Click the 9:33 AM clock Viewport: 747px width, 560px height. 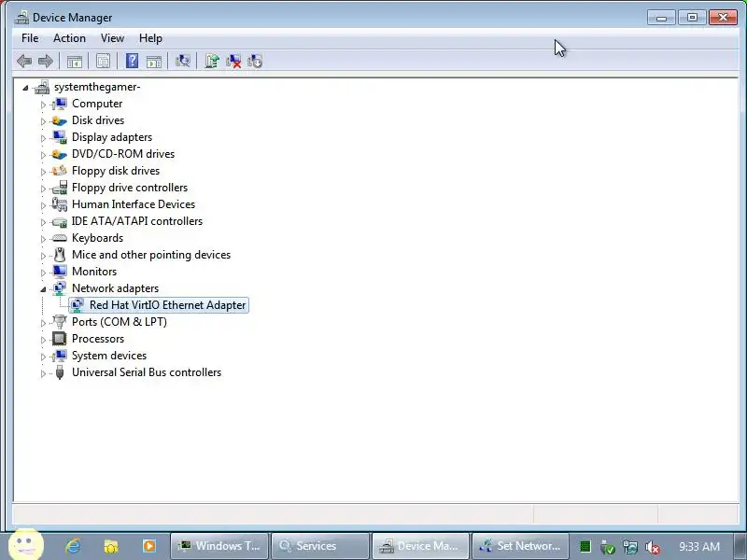pos(698,546)
